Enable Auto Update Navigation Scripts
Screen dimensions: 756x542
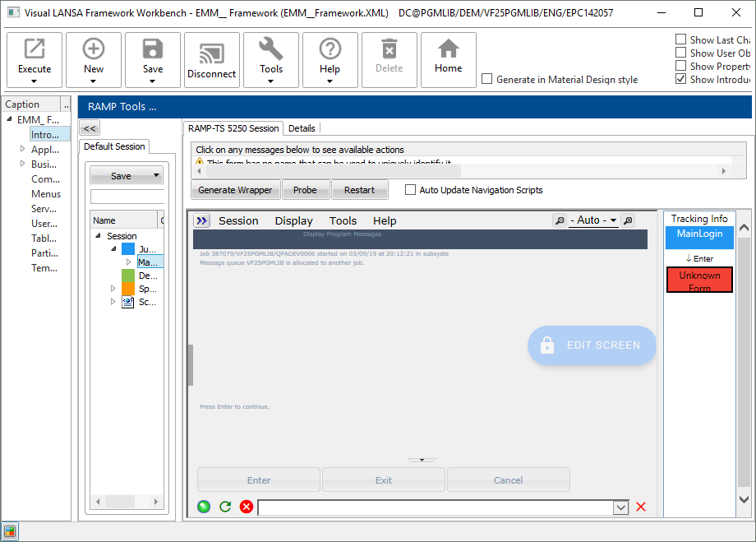pos(410,190)
